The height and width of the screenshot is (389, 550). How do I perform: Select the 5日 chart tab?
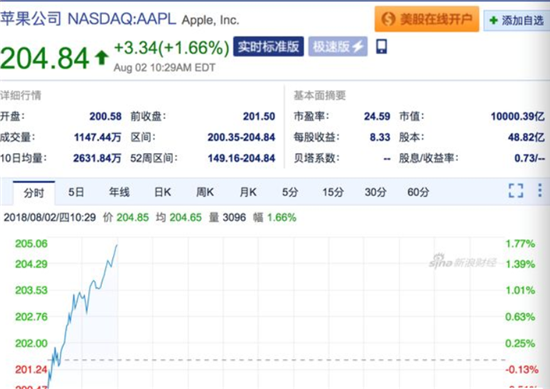(x=76, y=192)
